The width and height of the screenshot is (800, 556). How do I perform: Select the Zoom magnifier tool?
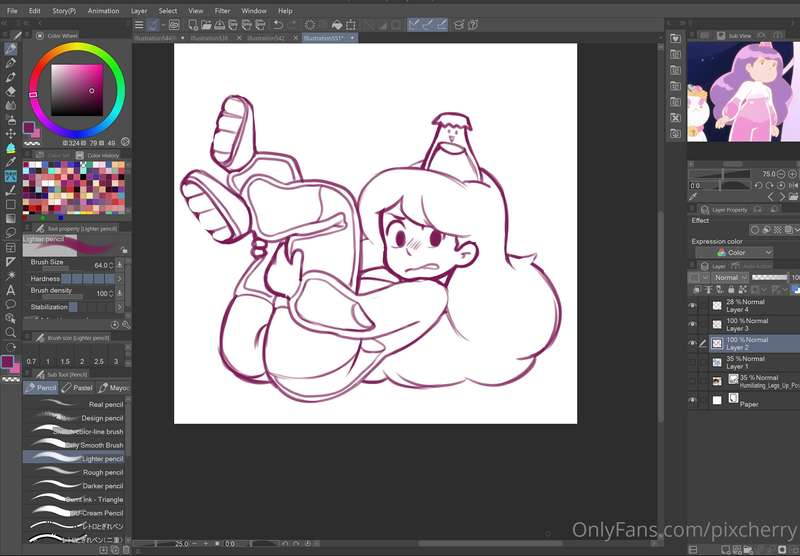click(x=10, y=333)
